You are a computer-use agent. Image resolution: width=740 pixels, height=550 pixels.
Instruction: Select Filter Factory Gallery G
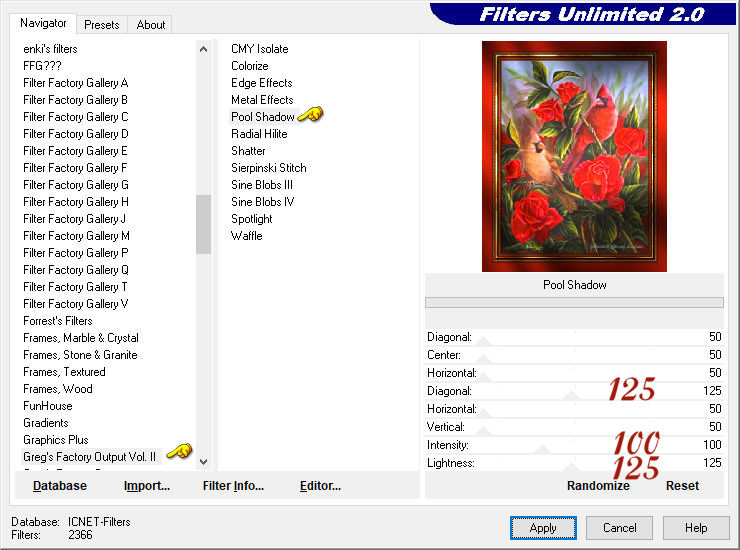[x=76, y=185]
